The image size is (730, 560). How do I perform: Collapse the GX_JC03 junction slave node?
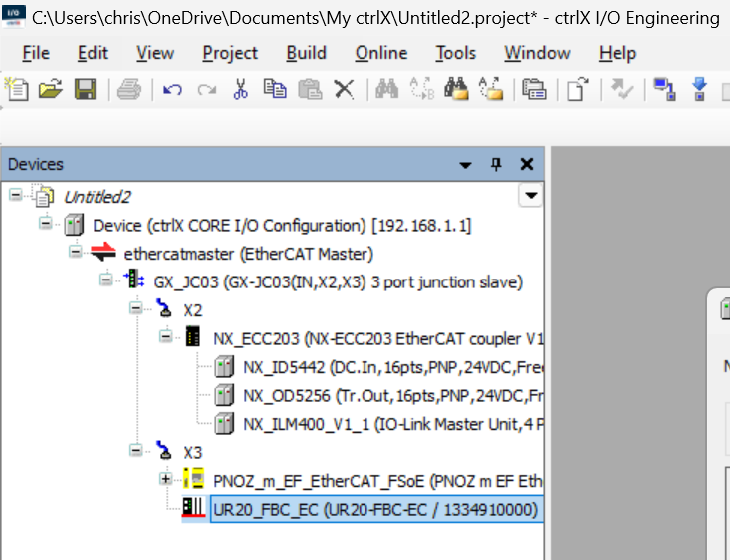coord(106,280)
